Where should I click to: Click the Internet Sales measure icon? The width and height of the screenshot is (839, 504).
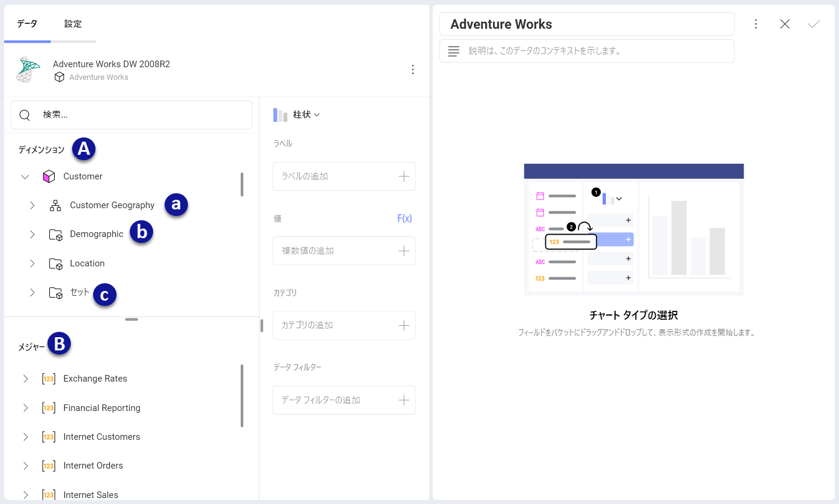click(49, 495)
